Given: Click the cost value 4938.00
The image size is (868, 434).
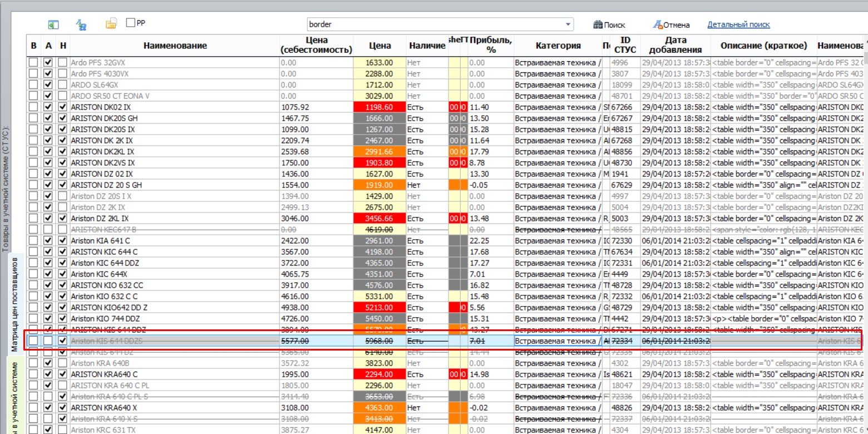Looking at the screenshot, I should [317, 308].
